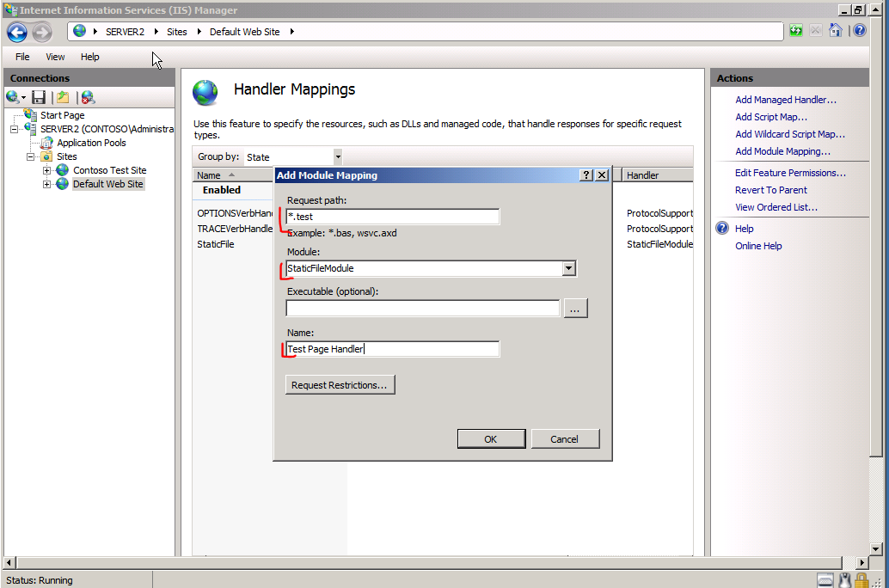Image resolution: width=889 pixels, height=588 pixels.
Task: Collapse the SERVER2 tree node
Action: point(14,129)
